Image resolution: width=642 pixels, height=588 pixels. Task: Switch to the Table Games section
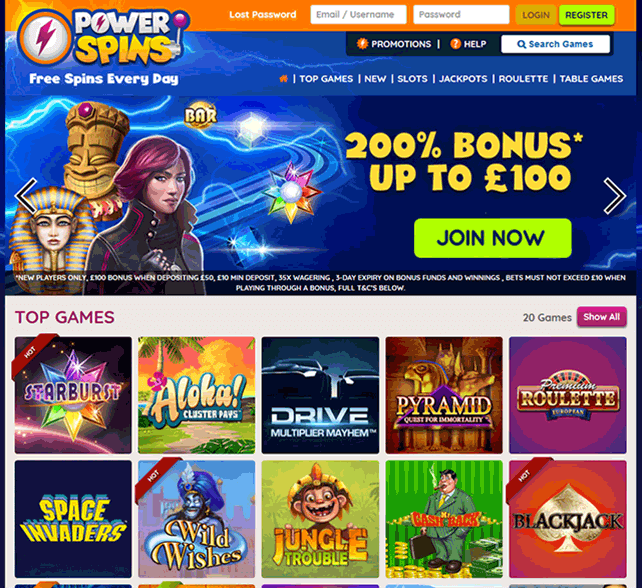(x=591, y=79)
